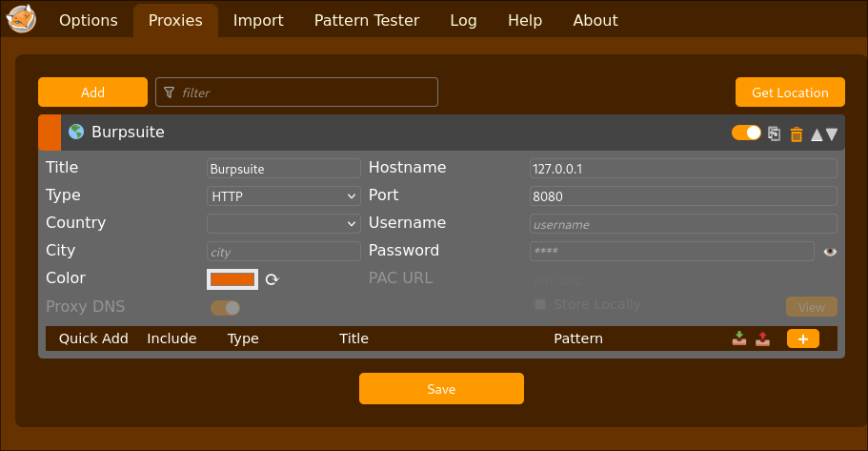Click the filter funnel icon
This screenshot has width=868, height=451.
pos(170,92)
